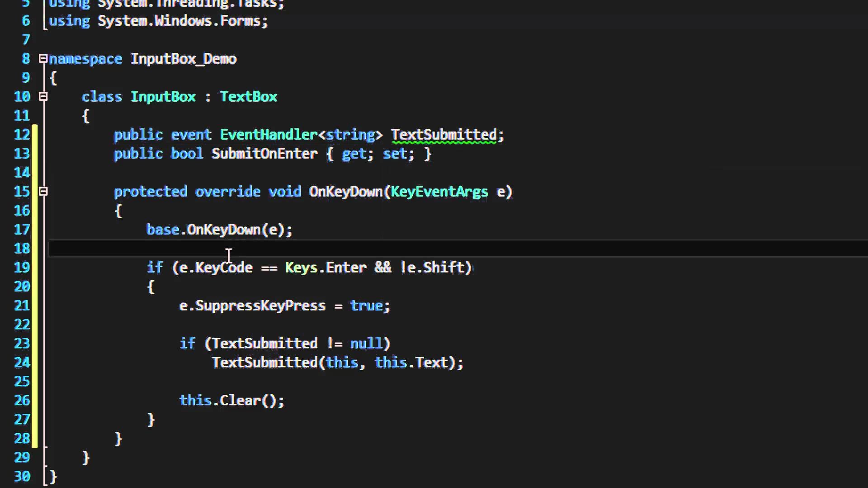Image resolution: width=868 pixels, height=488 pixels.
Task: Click e.SuppressKeyPress on line 21
Action: click(252, 305)
